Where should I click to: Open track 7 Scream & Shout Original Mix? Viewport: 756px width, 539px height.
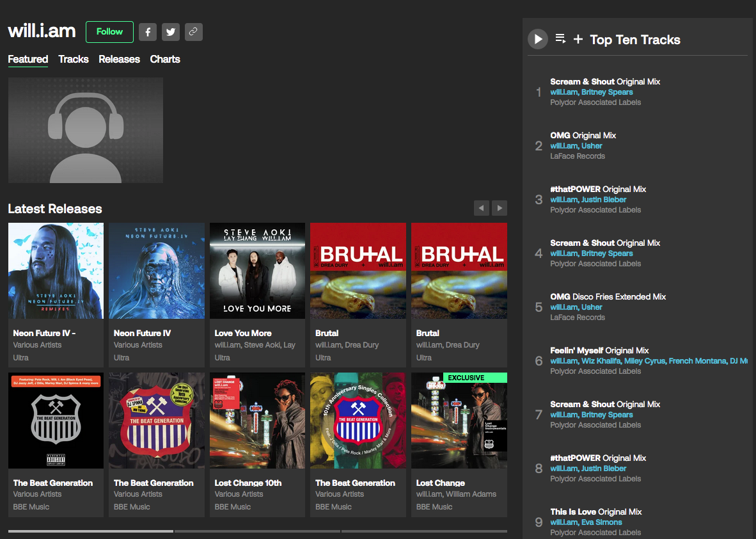[x=605, y=405]
